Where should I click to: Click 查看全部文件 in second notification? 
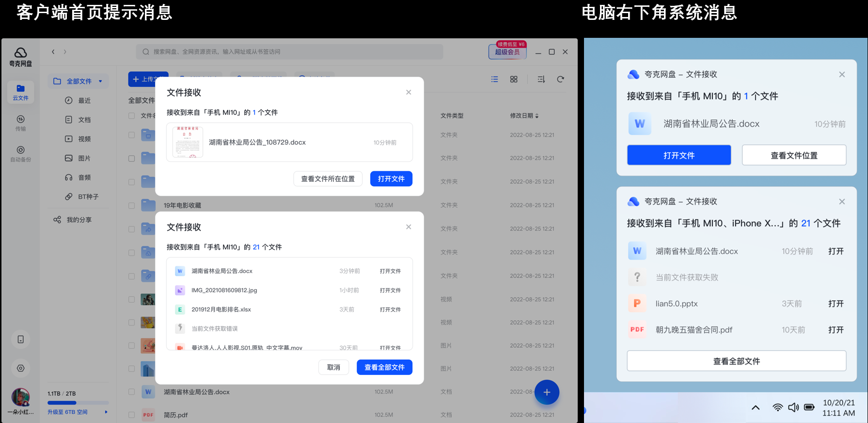[x=737, y=361]
